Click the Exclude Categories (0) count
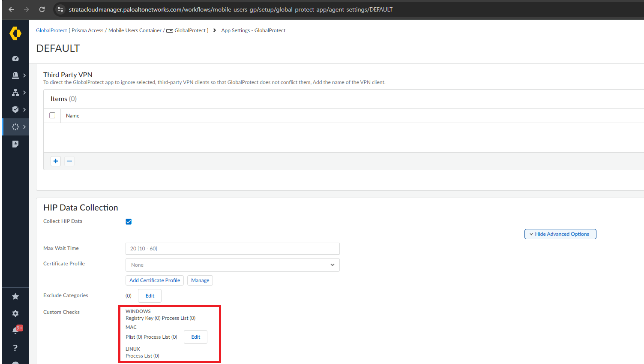The width and height of the screenshot is (644, 364). coord(129,296)
